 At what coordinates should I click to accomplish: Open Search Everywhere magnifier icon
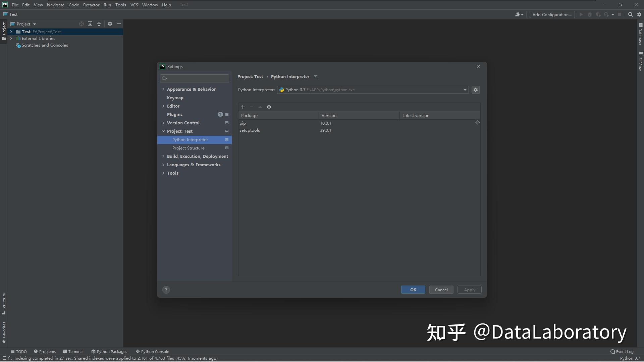click(x=630, y=14)
